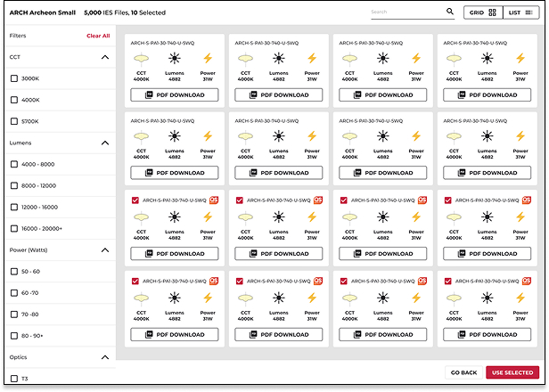Viewport: 549px width, 392px height.
Task: Click the Clear All filters link
Action: [x=98, y=36]
